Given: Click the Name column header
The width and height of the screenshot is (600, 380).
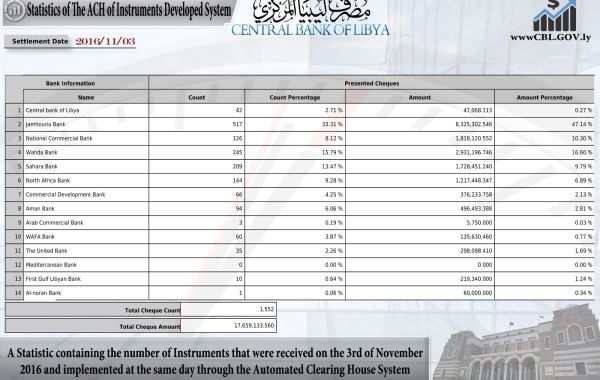Looking at the screenshot, I should [x=86, y=97].
